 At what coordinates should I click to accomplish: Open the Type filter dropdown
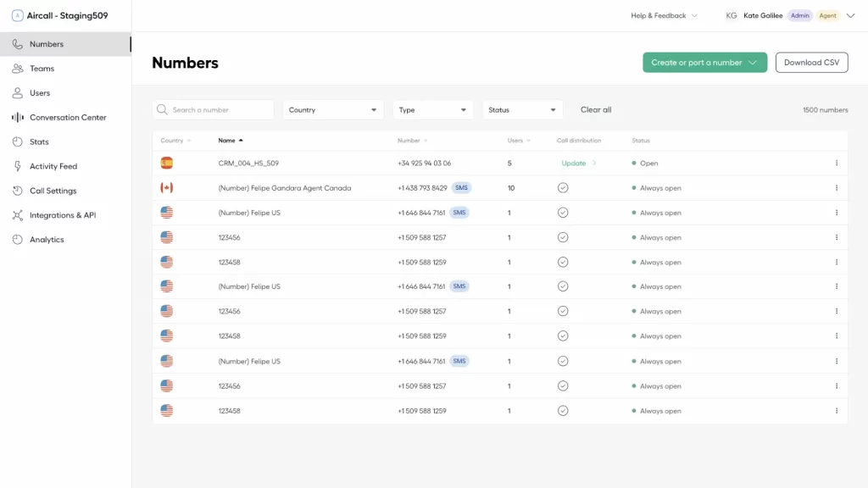[x=432, y=110]
